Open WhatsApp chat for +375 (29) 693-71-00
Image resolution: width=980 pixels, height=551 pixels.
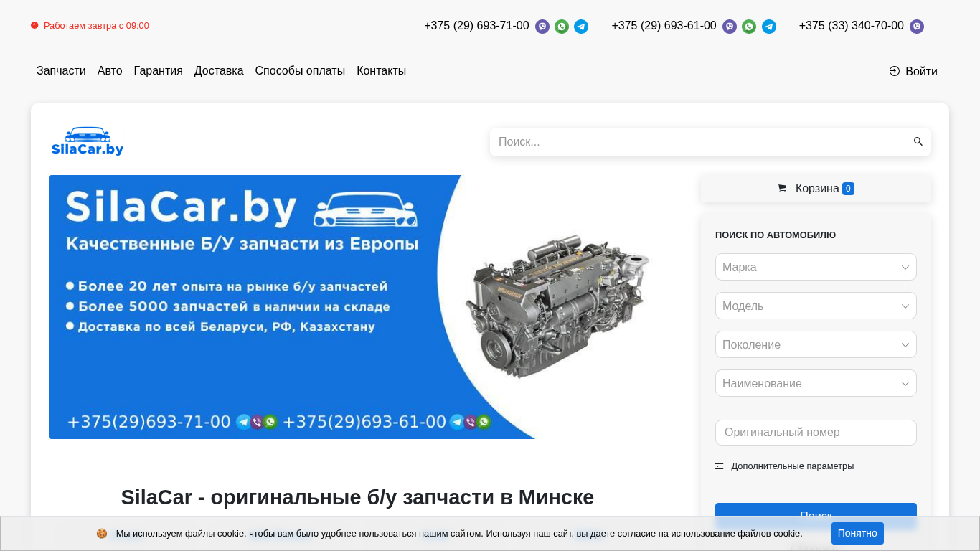562,27
